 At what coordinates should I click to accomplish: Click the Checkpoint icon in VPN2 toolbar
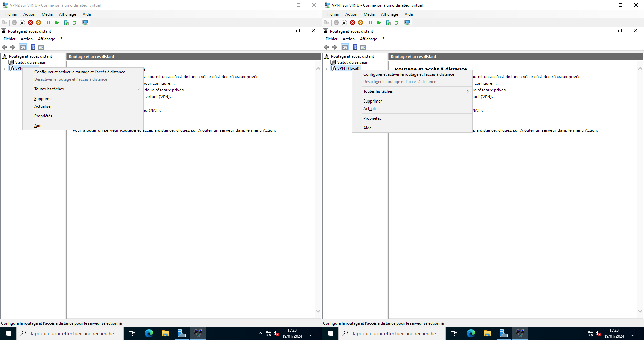(67, 23)
